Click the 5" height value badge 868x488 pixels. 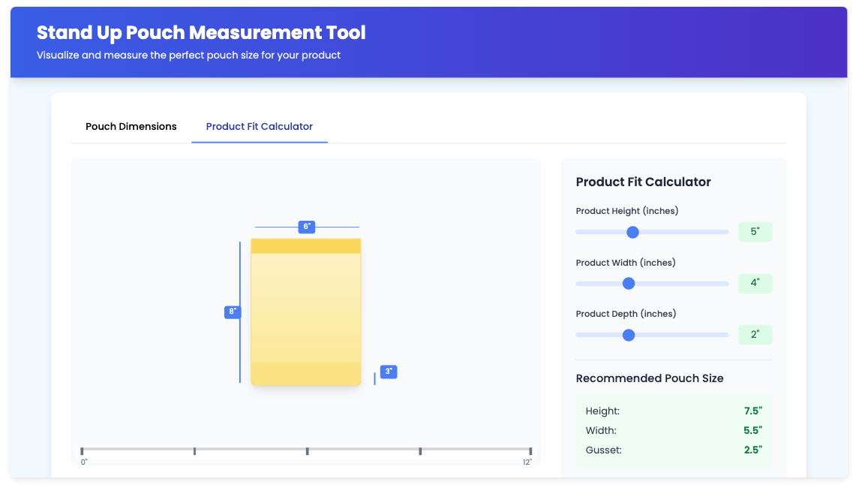(x=755, y=231)
